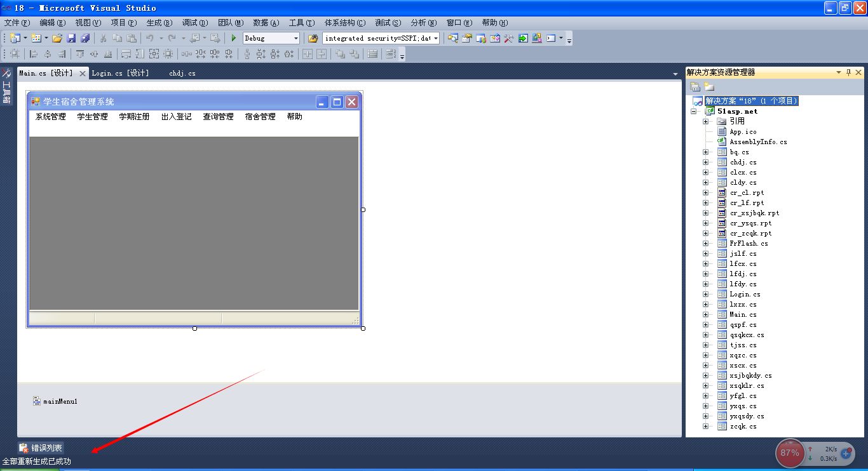Switch to the Login.cs [设计] tab
Screen dimensions: 868x471
pyautogui.click(x=120, y=73)
